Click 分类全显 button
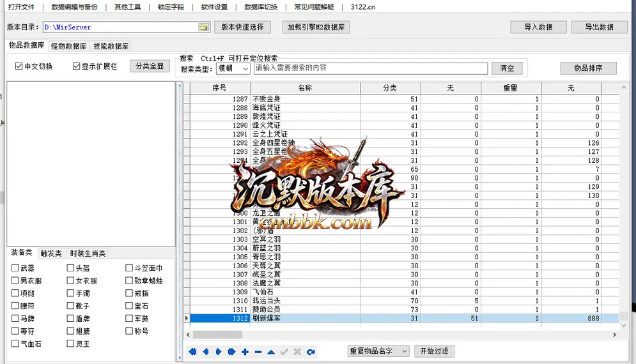636x364 pixels. [150, 66]
